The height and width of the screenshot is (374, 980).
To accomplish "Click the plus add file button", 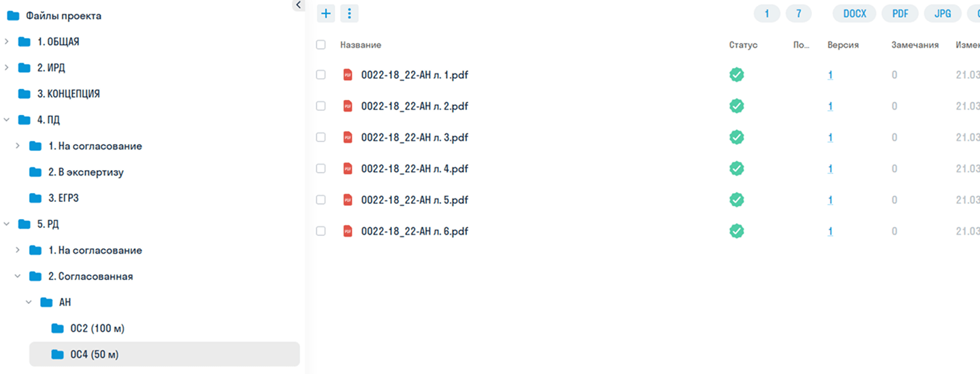I will click(x=326, y=14).
